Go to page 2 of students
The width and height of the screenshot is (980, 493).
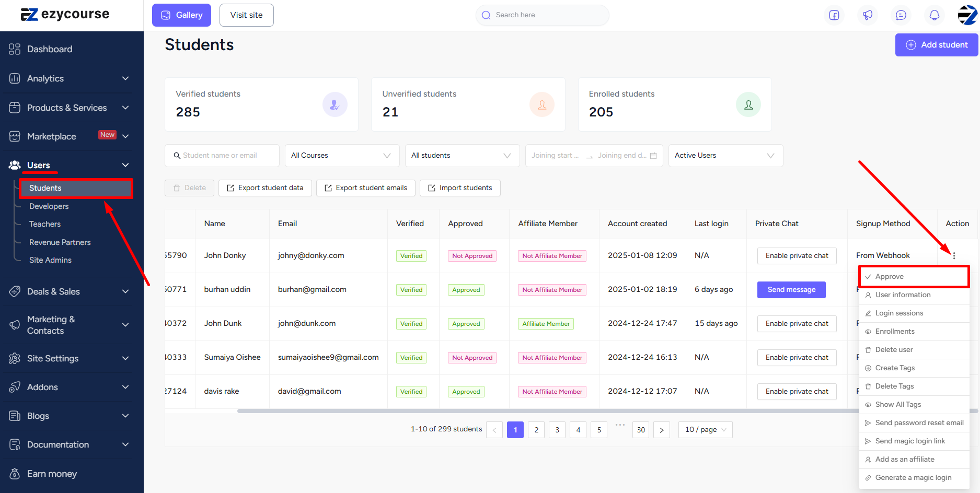point(536,430)
